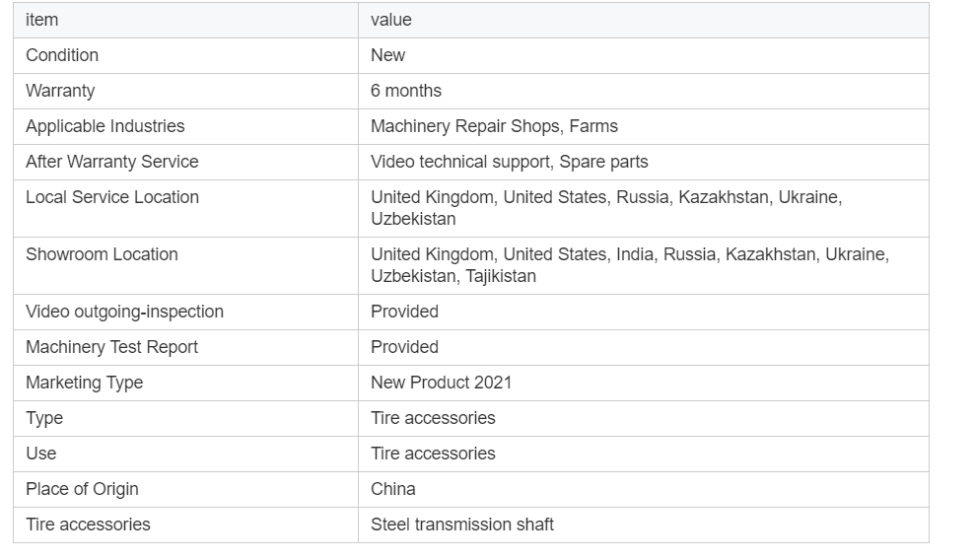Click the 'New' condition value
The width and height of the screenshot is (974, 560).
(387, 55)
